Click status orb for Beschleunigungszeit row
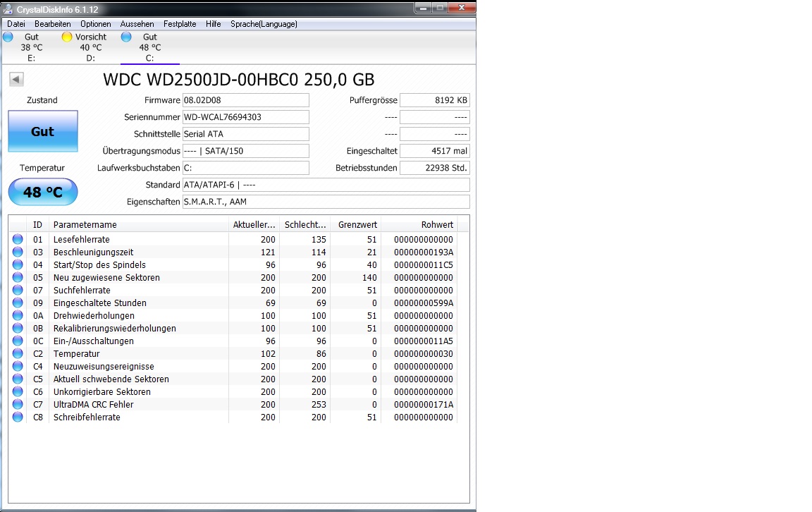812x512 pixels. [18, 252]
